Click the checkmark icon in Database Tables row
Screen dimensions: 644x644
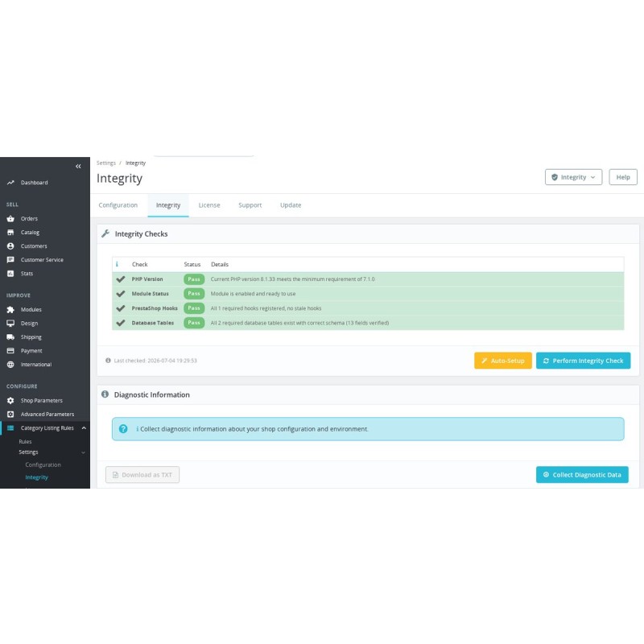(x=120, y=323)
